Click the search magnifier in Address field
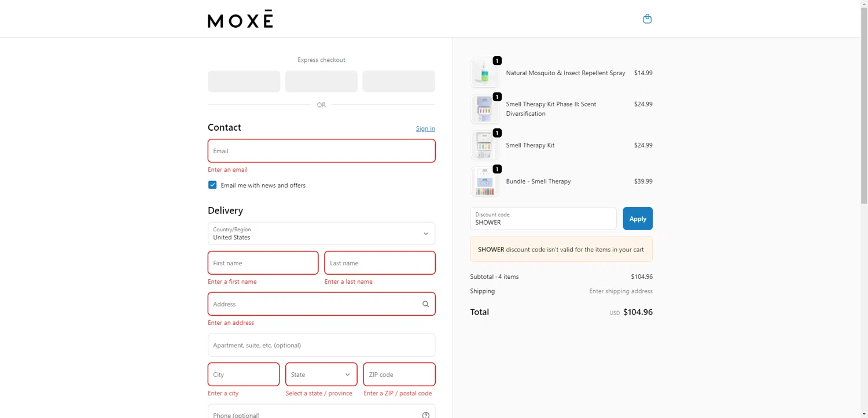The image size is (868, 418). point(425,304)
